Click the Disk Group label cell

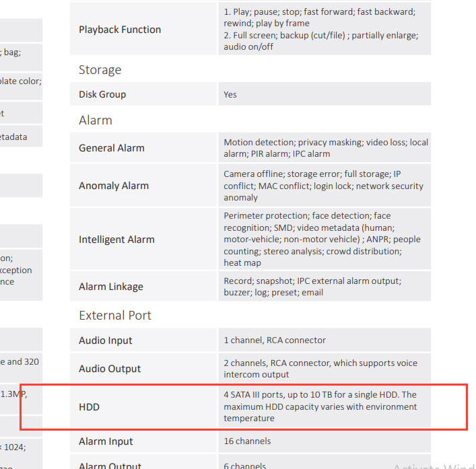[102, 94]
